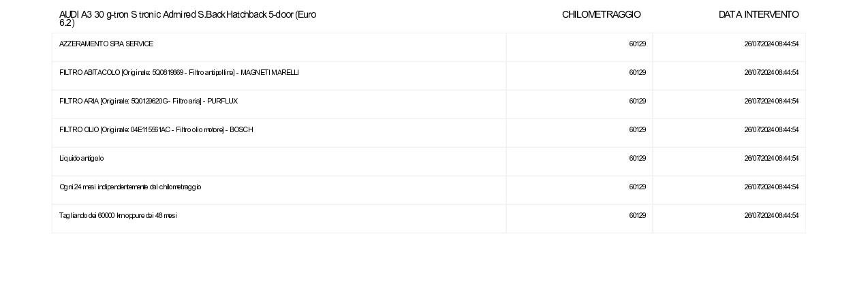Click date in Ogni 24 mesi row
Image resolution: width=868 pixels, height=286 pixels.
coord(771,187)
